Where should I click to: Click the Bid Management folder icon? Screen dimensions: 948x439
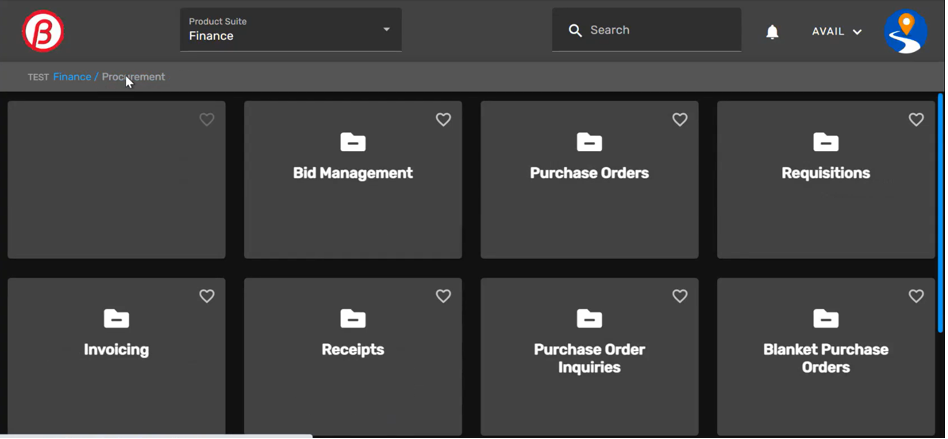(353, 142)
